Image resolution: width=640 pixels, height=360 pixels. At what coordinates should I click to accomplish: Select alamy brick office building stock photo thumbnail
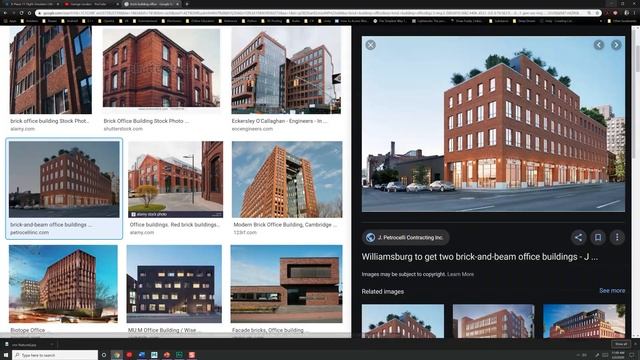(x=51, y=70)
